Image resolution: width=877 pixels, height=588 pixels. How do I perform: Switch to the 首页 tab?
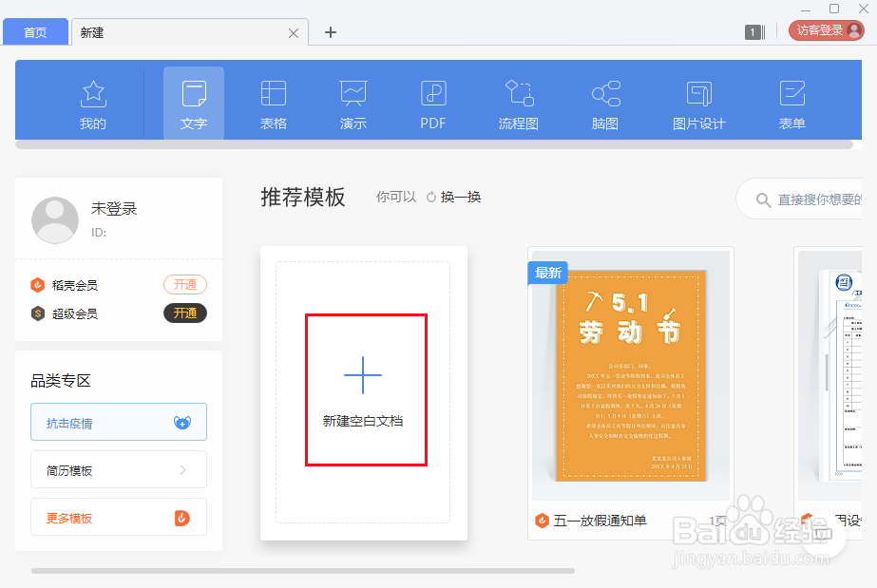tap(36, 32)
